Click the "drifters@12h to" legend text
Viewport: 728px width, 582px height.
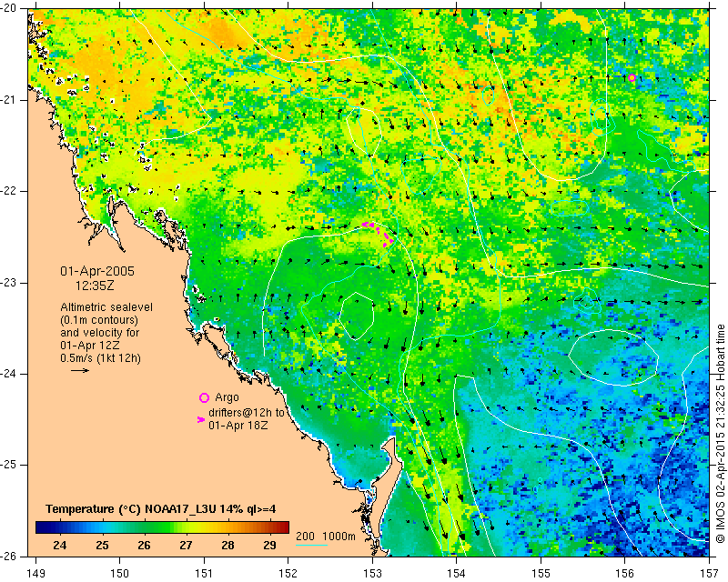(246, 413)
